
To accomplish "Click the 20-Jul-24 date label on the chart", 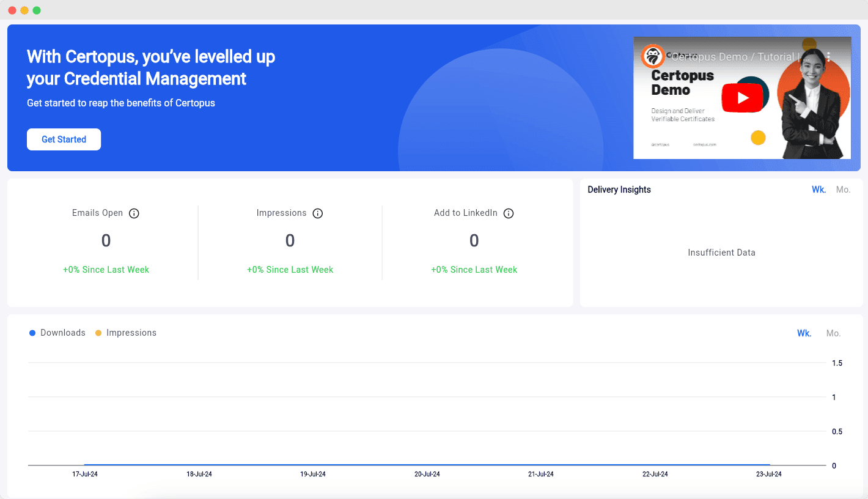I will click(427, 474).
